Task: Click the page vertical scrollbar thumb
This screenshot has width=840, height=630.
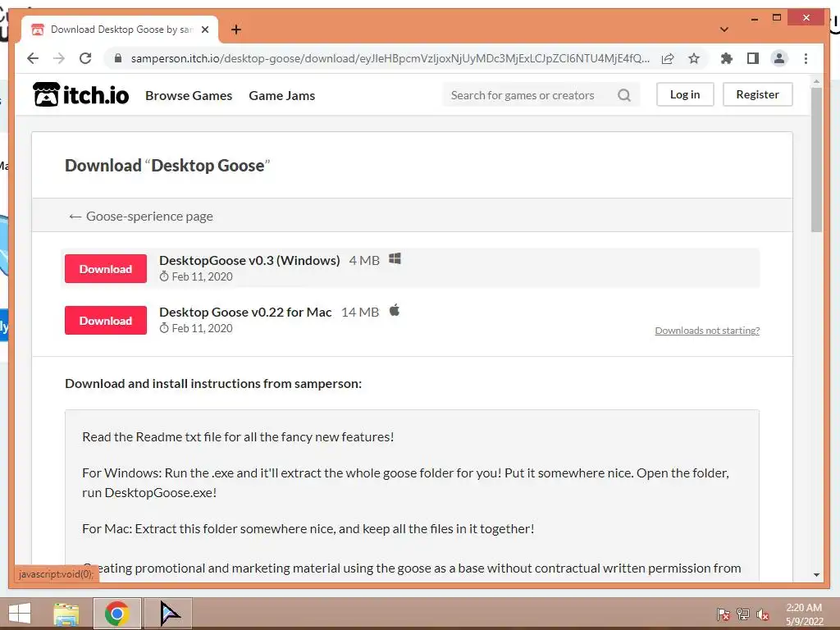Action: 816,160
